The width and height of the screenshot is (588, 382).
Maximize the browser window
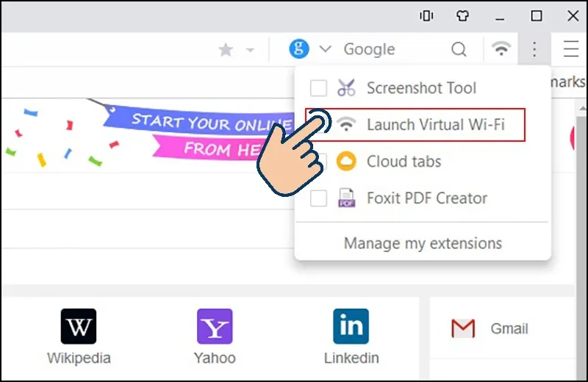click(537, 15)
